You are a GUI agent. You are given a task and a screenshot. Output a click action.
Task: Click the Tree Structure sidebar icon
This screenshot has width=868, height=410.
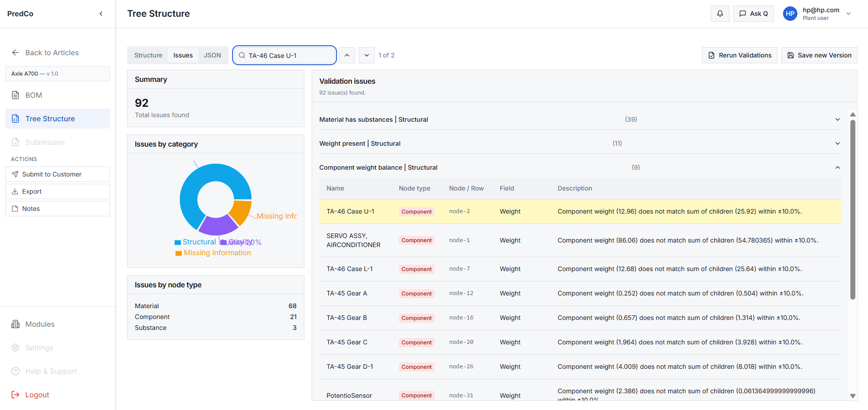(x=15, y=119)
